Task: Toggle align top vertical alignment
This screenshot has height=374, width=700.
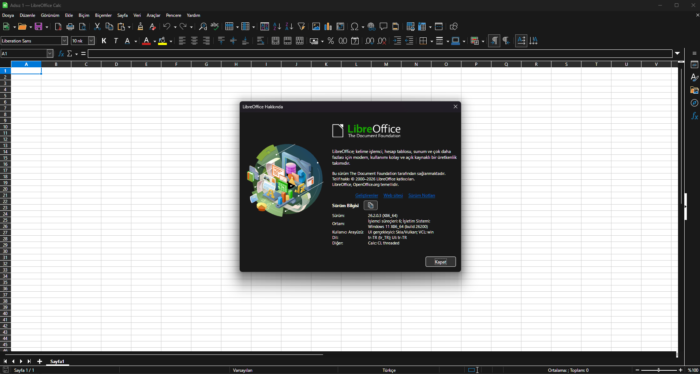Action: [x=221, y=41]
